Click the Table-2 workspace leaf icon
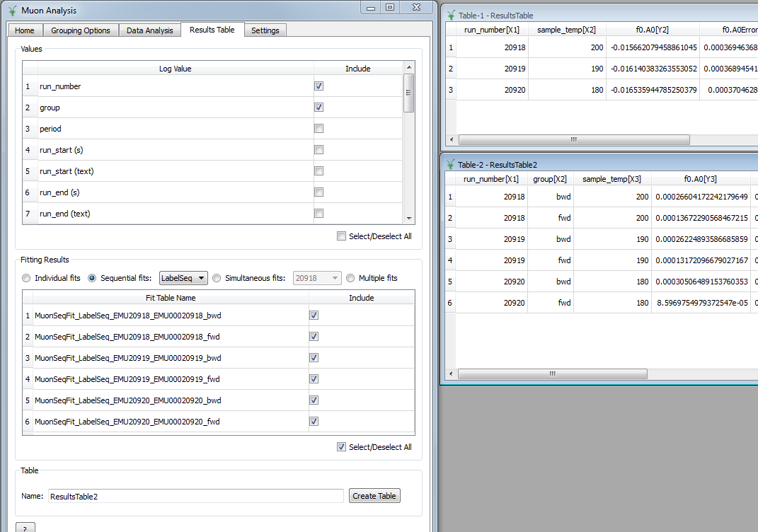The image size is (758, 532). 450,164
